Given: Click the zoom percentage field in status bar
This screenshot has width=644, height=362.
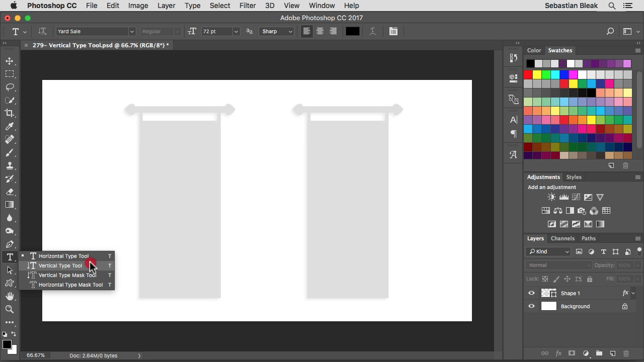Looking at the screenshot, I should tap(36, 355).
